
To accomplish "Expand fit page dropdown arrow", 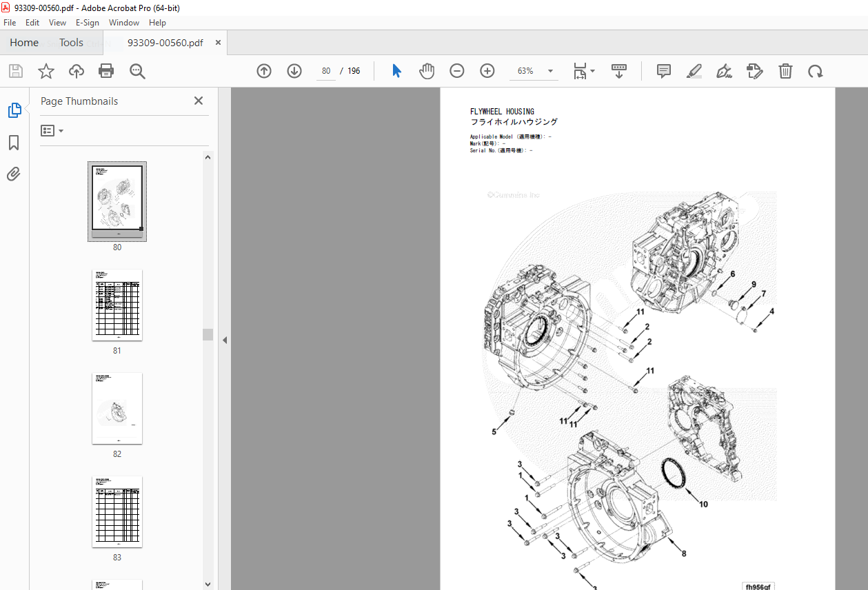I will (592, 71).
